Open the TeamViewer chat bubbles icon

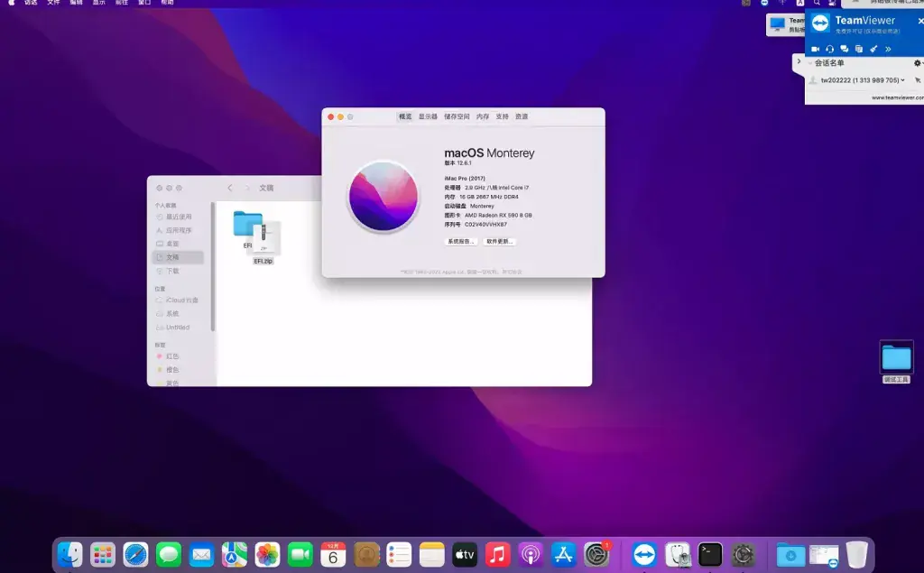tap(845, 49)
